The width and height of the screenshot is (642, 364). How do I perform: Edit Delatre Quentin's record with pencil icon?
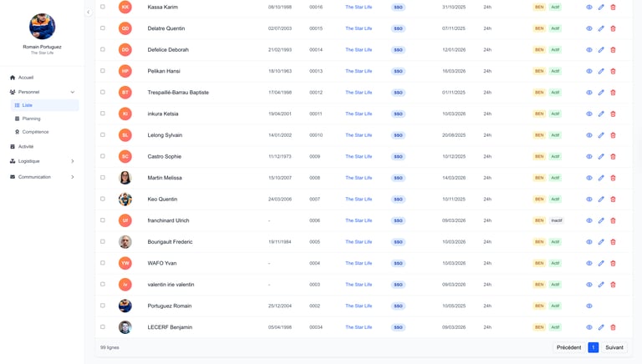pos(601,28)
